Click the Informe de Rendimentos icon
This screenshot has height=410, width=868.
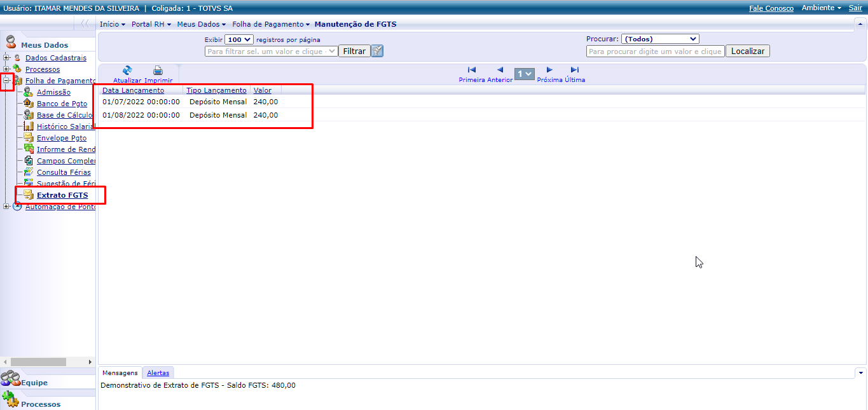point(29,149)
